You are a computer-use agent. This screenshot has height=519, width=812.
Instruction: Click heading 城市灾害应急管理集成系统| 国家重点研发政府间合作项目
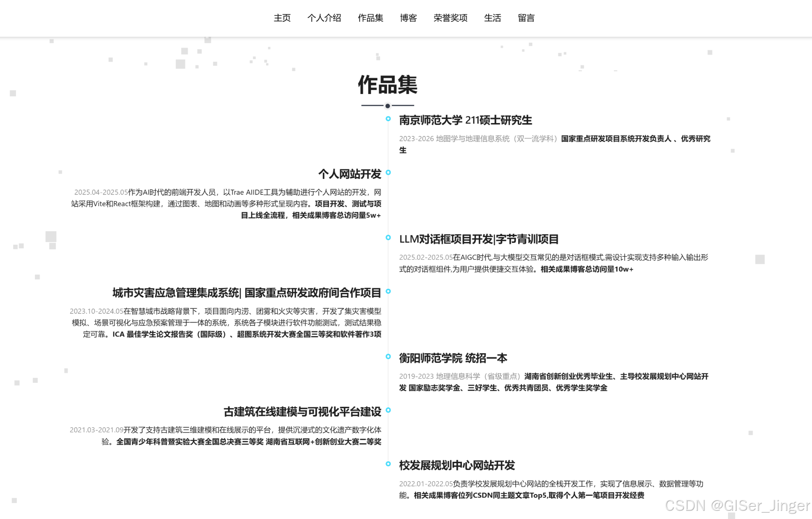click(x=247, y=293)
